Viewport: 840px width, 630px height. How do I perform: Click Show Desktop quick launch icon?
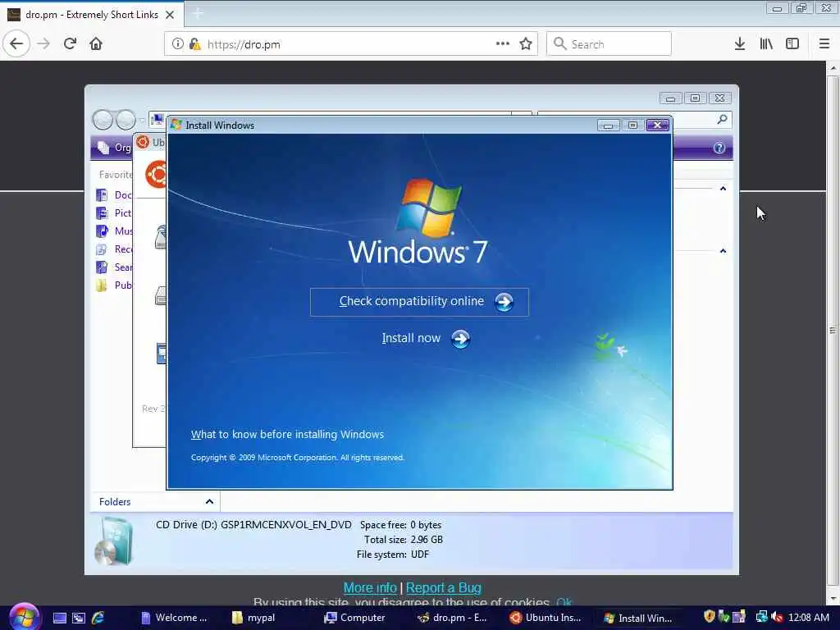[59, 618]
